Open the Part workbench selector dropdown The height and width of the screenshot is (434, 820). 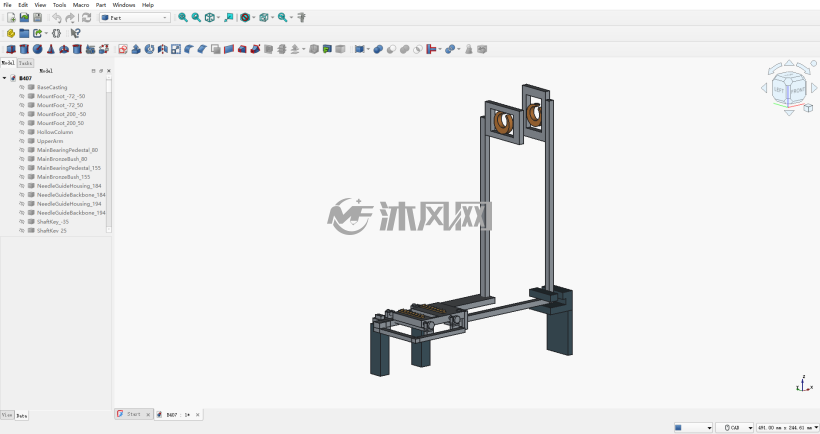(x=135, y=18)
